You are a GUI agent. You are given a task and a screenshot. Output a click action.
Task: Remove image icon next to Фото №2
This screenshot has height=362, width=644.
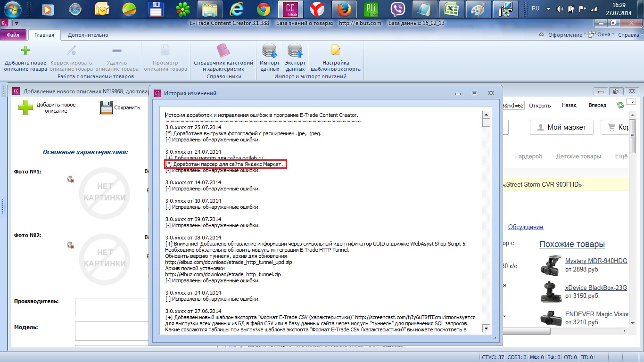pos(71,245)
